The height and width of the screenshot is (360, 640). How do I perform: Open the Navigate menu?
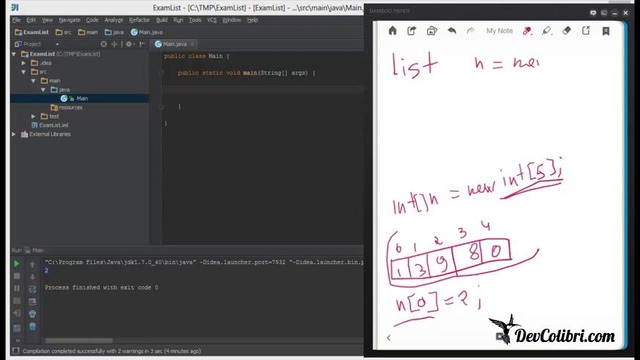click(69, 20)
